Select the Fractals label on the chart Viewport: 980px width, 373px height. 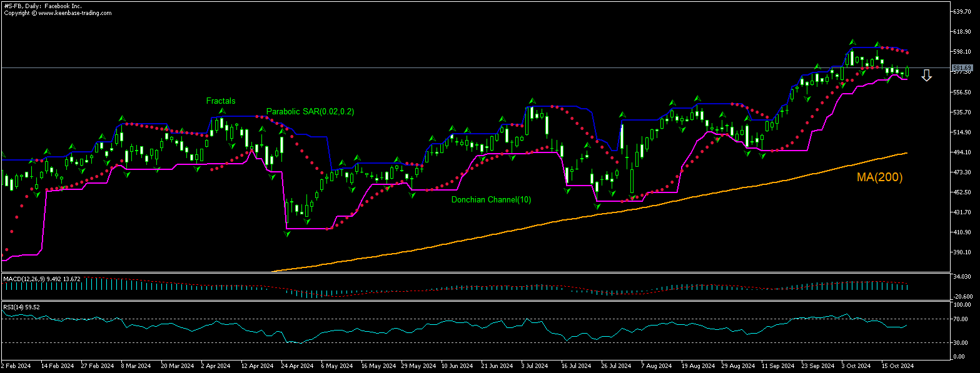click(x=220, y=101)
